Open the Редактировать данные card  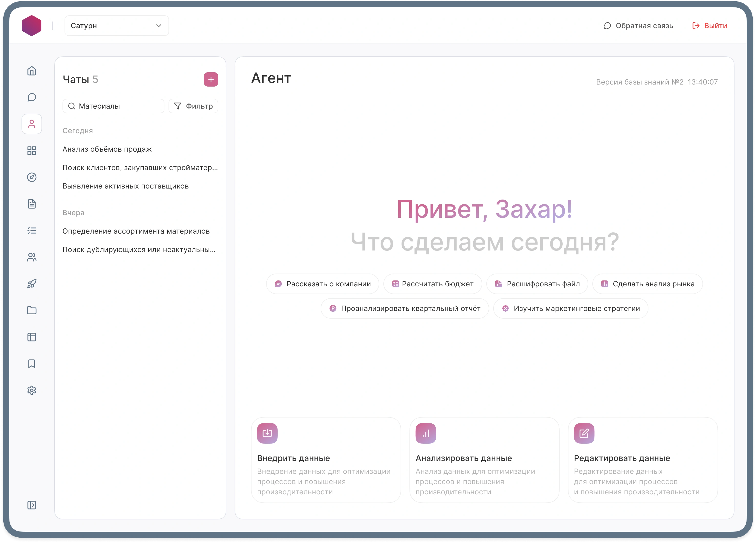pos(643,460)
